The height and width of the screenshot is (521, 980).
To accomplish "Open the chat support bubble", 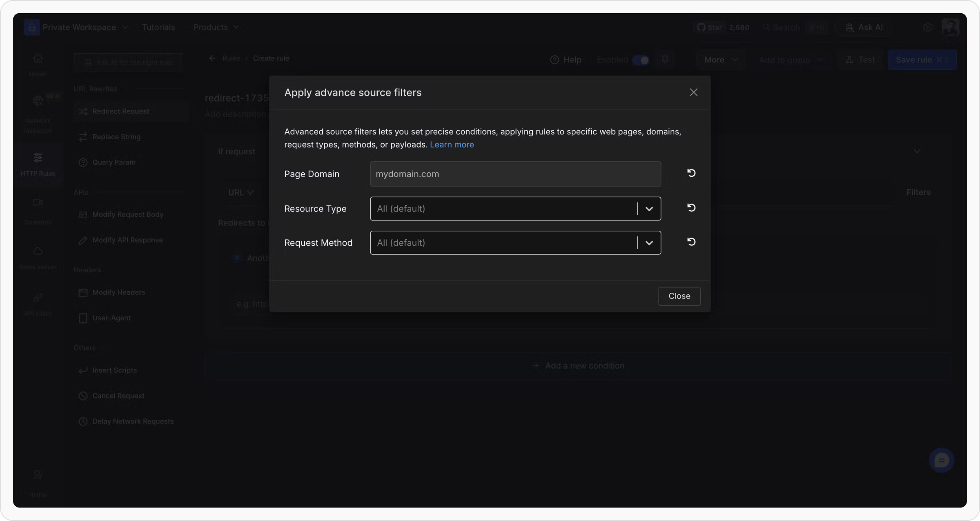I will click(x=941, y=461).
